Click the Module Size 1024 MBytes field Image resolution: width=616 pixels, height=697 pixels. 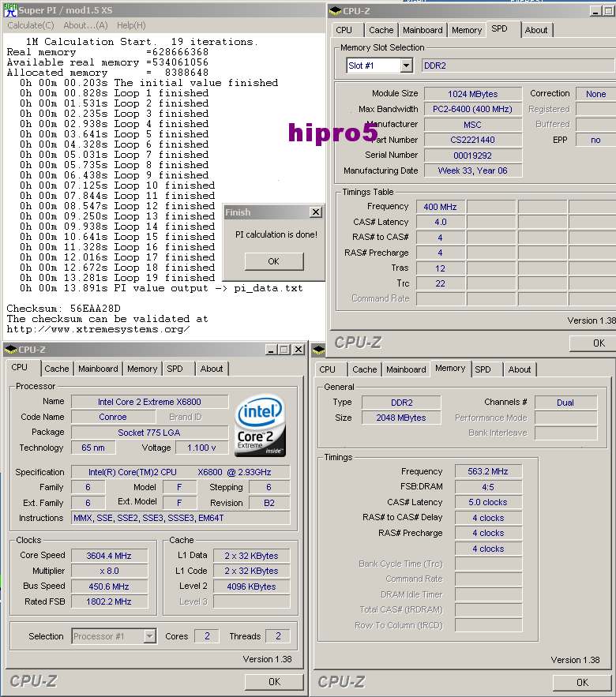click(x=473, y=94)
